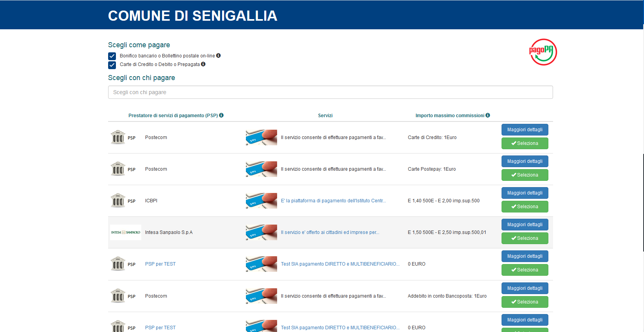Click the Servizi column header

click(x=325, y=116)
